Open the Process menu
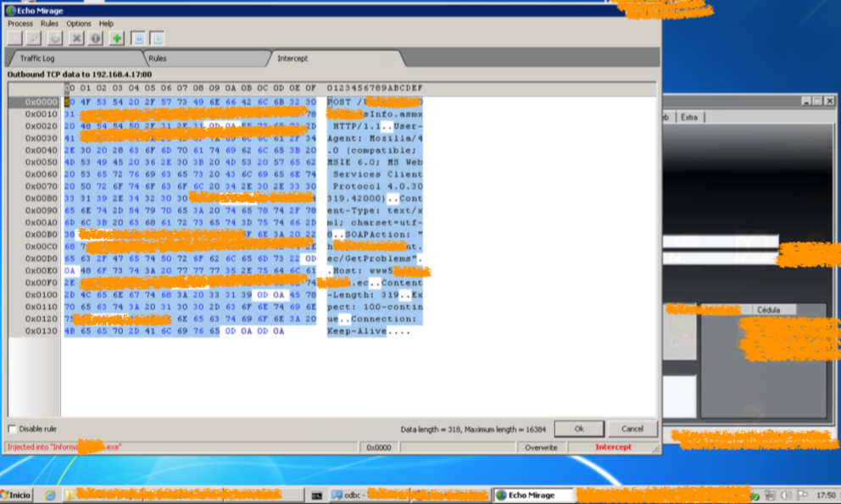This screenshot has width=841, height=504. (x=20, y=24)
